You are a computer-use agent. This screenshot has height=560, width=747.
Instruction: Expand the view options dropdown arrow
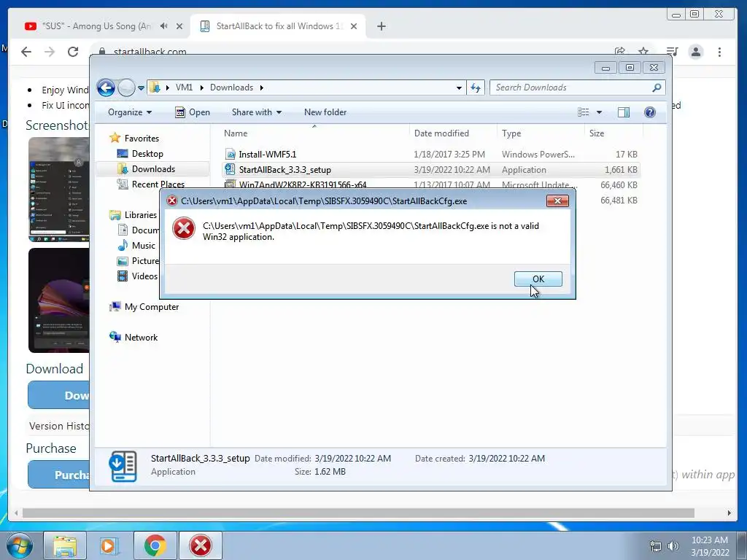(x=600, y=112)
